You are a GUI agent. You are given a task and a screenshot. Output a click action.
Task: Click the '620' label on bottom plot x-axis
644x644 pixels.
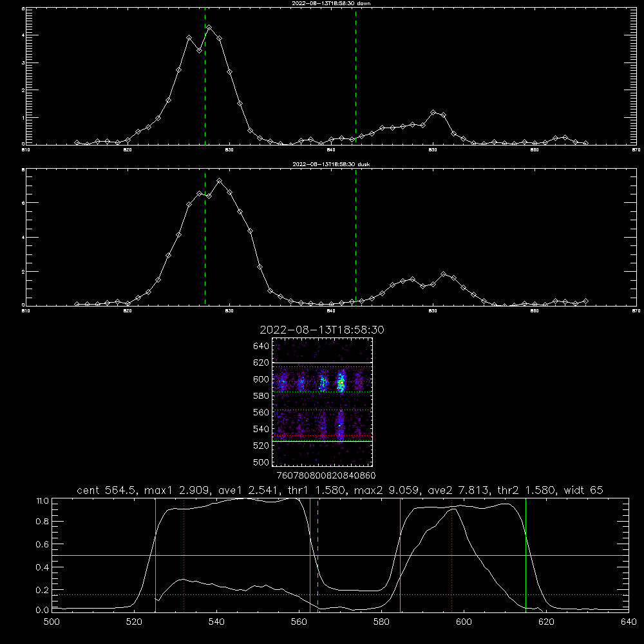pyautogui.click(x=546, y=622)
